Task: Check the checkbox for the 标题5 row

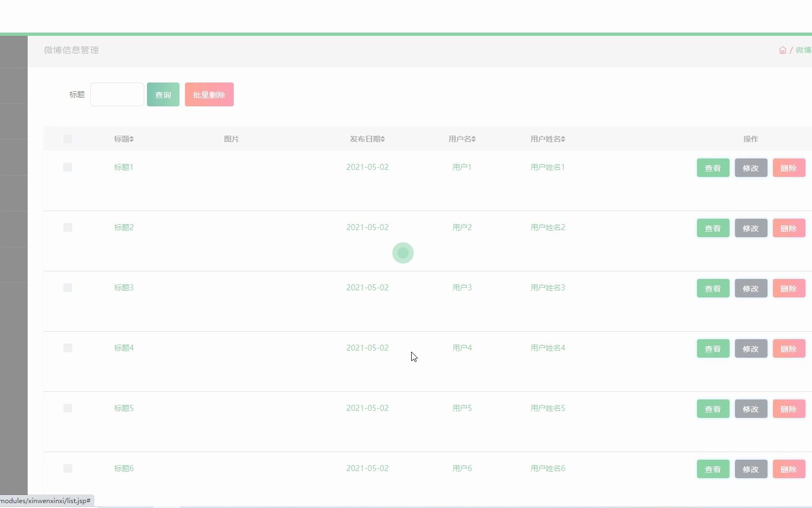Action: [68, 408]
